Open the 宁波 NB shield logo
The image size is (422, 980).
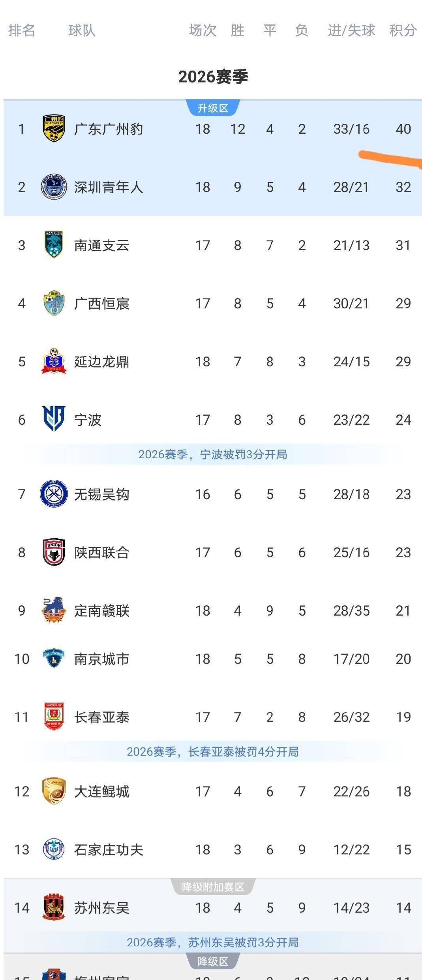coord(54,419)
